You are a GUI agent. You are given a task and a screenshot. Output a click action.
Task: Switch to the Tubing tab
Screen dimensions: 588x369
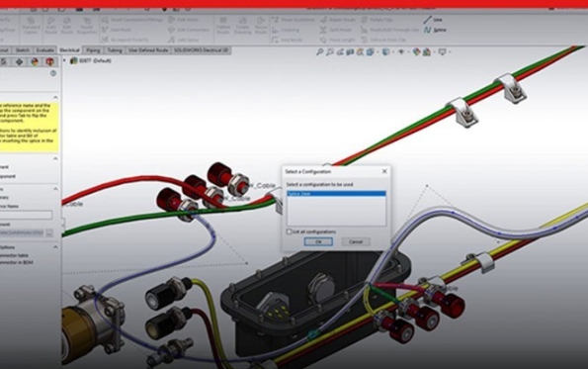click(x=115, y=49)
